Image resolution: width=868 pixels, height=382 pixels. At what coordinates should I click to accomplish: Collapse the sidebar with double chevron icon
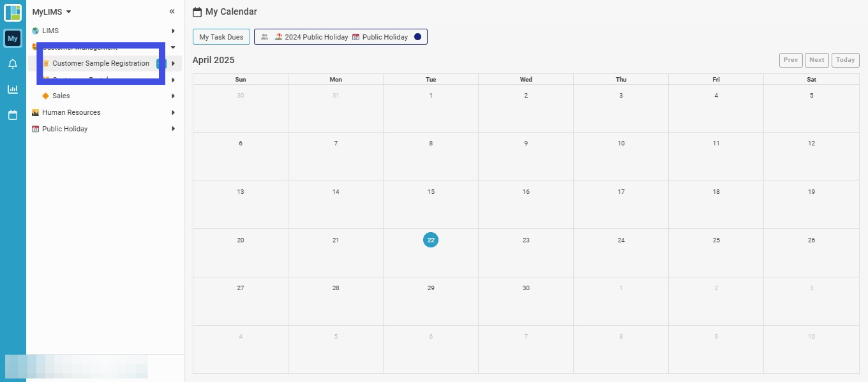(172, 11)
